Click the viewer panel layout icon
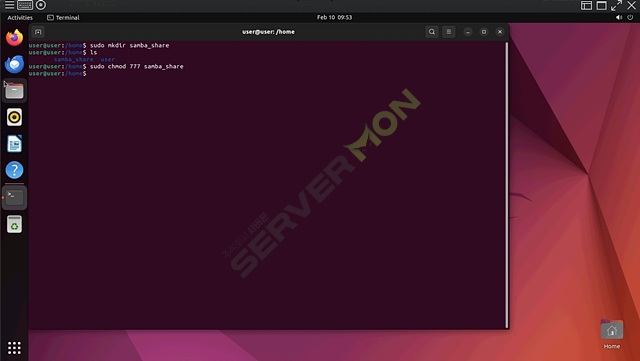Screen dimensions: 640x361 (x=587, y=5)
